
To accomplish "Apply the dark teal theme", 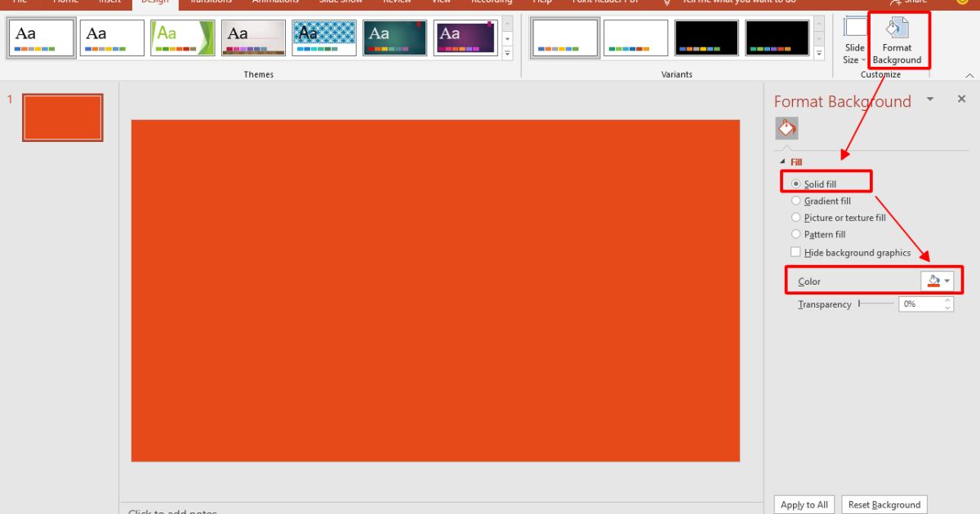I will pyautogui.click(x=395, y=38).
